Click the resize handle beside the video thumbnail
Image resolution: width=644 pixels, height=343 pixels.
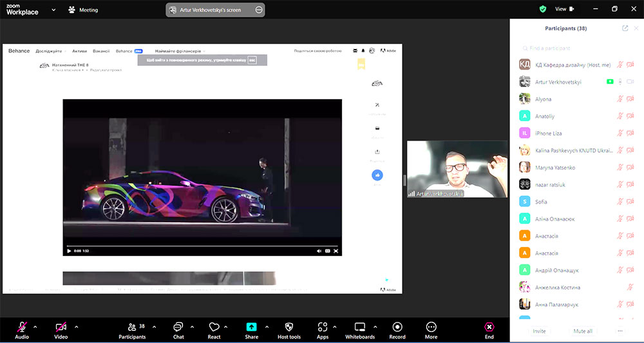[404, 180]
